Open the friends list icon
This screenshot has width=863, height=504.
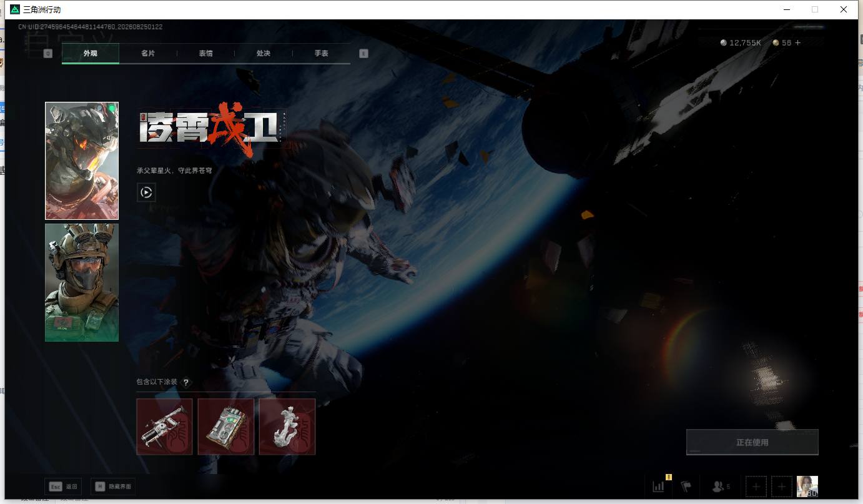point(721,487)
